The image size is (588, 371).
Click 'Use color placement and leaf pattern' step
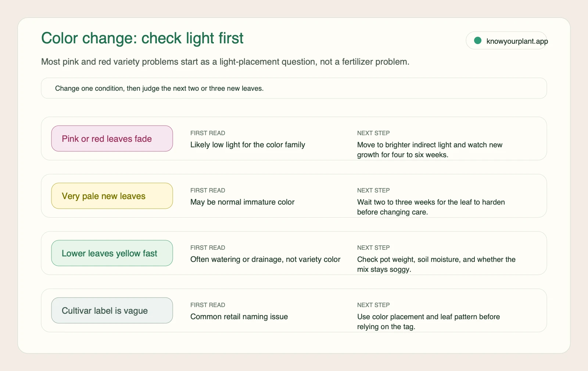429,322
